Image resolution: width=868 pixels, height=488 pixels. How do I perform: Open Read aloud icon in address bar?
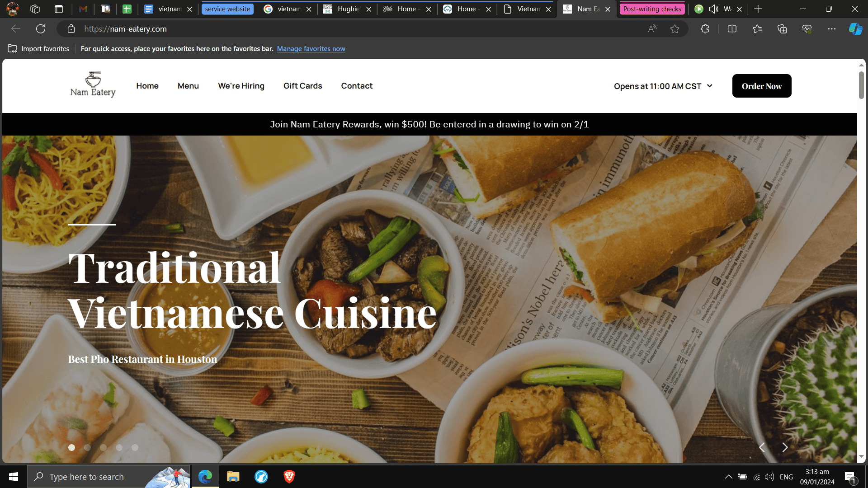pyautogui.click(x=652, y=29)
